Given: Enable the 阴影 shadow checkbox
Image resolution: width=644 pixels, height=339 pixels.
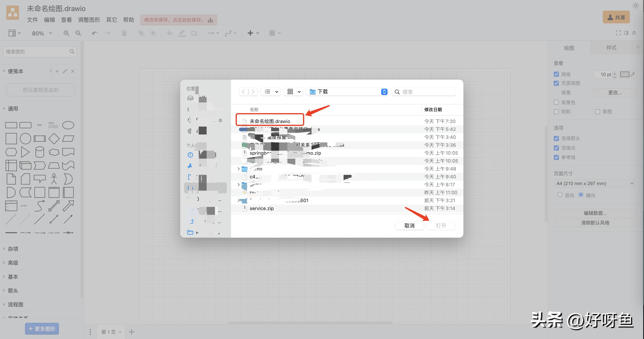Looking at the screenshot, I should point(556,112).
